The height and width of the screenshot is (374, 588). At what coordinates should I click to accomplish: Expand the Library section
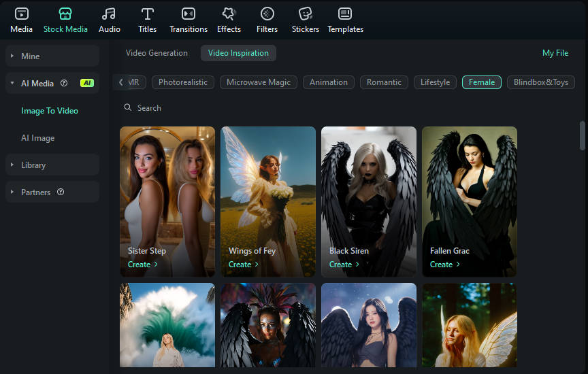click(52, 165)
